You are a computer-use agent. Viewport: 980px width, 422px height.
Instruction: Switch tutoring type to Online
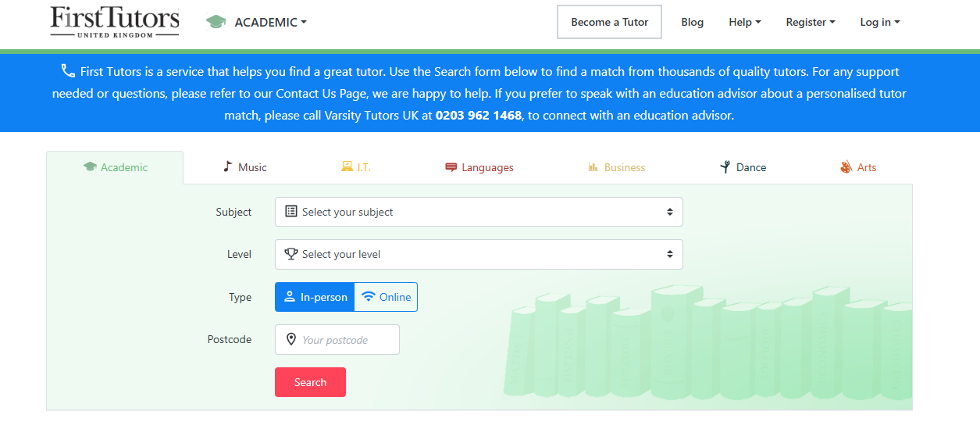pos(387,297)
